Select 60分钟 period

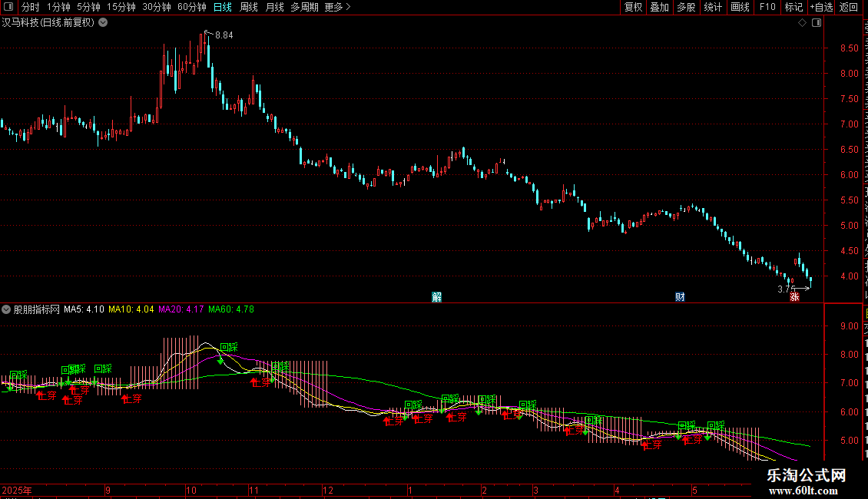(192, 7)
